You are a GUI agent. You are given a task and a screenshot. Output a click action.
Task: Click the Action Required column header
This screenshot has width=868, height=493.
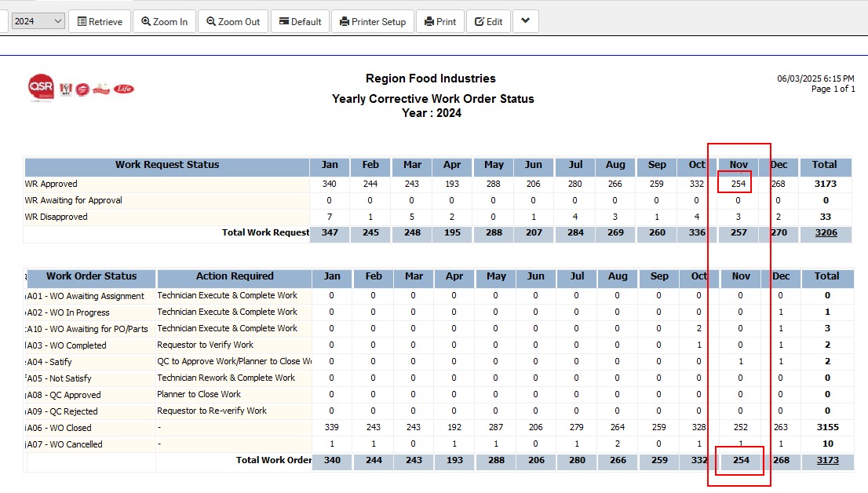tap(235, 276)
